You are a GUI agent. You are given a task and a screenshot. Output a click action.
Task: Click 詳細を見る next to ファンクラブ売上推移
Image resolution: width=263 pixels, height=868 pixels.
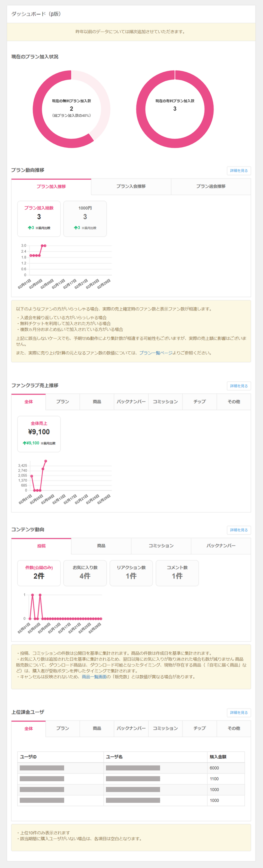pos(239,386)
